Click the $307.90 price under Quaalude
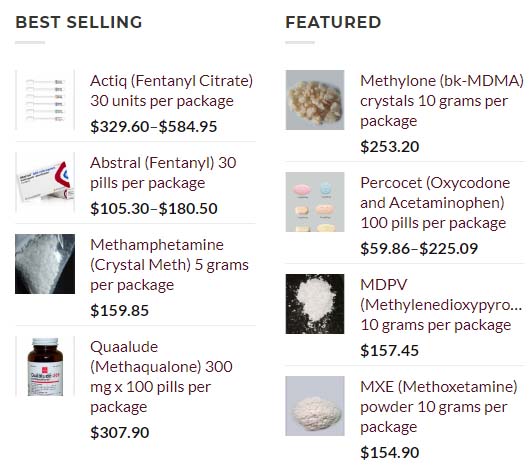 coord(119,433)
